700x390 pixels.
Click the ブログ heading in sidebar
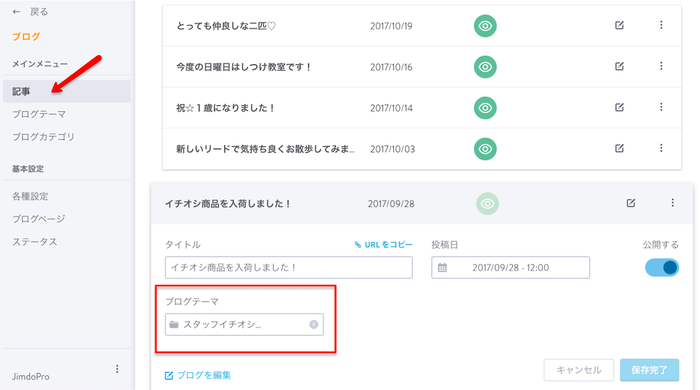click(26, 37)
